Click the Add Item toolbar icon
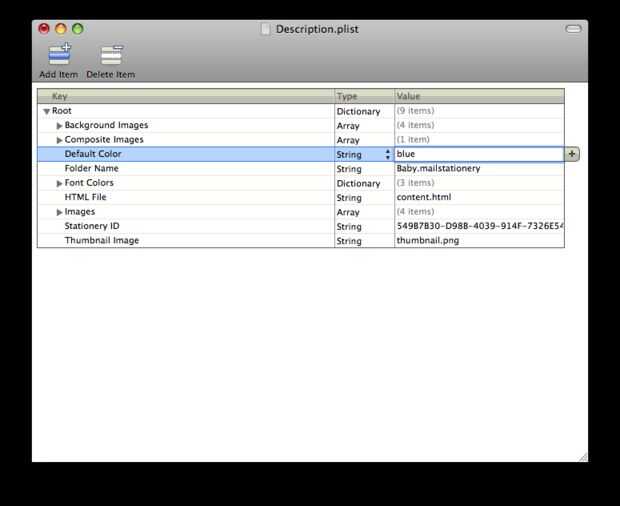This screenshot has height=506, width=620. click(59, 55)
